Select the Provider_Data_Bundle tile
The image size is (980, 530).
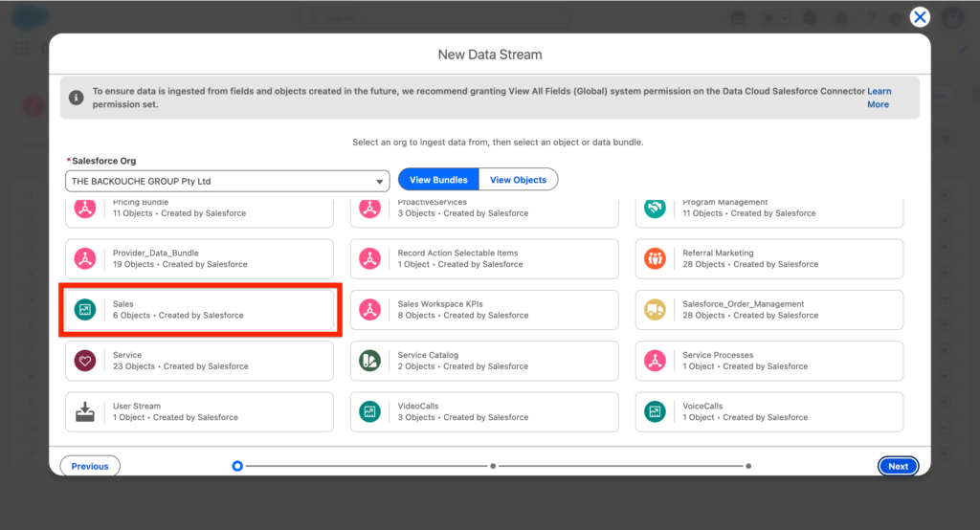[x=199, y=258]
